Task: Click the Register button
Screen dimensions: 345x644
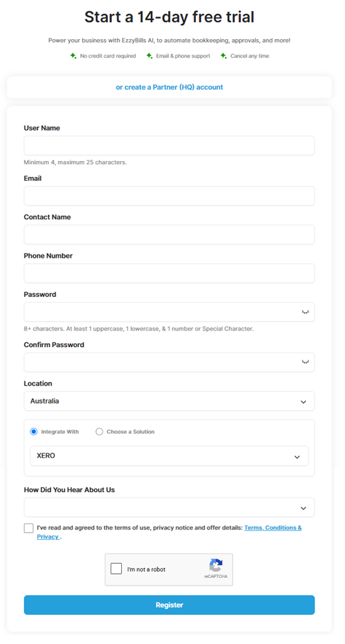Action: (x=170, y=605)
